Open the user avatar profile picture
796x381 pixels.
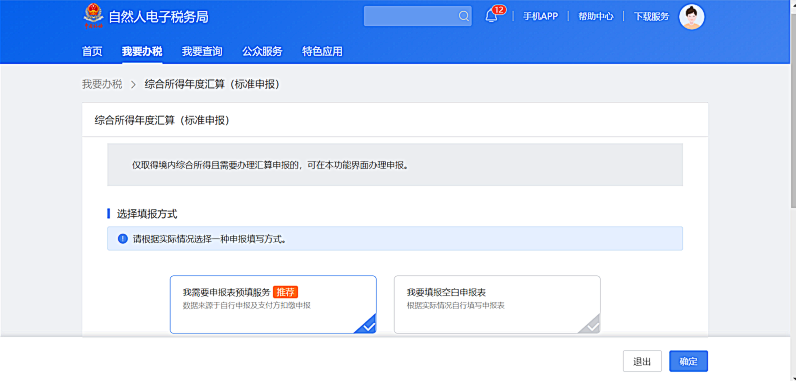tap(691, 17)
